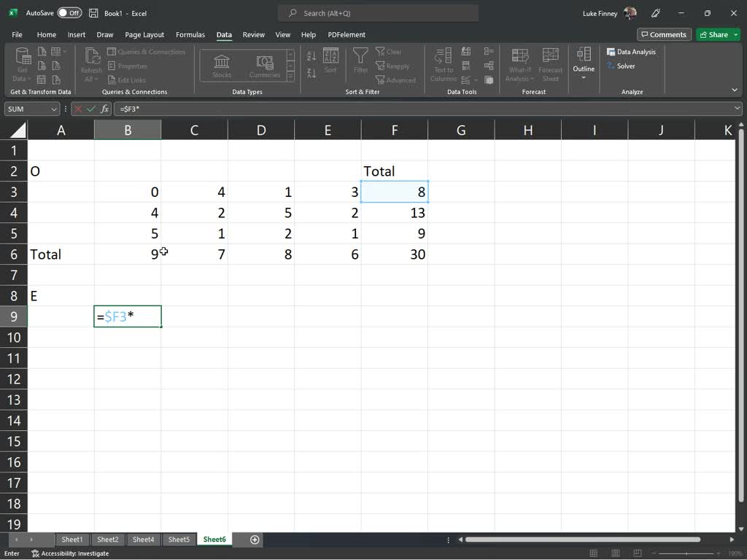The height and width of the screenshot is (560, 747).
Task: Click the Share button
Action: (x=713, y=34)
